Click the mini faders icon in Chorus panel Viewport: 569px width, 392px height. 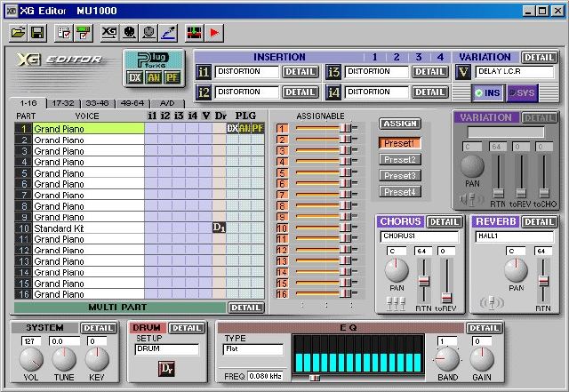click(x=396, y=303)
